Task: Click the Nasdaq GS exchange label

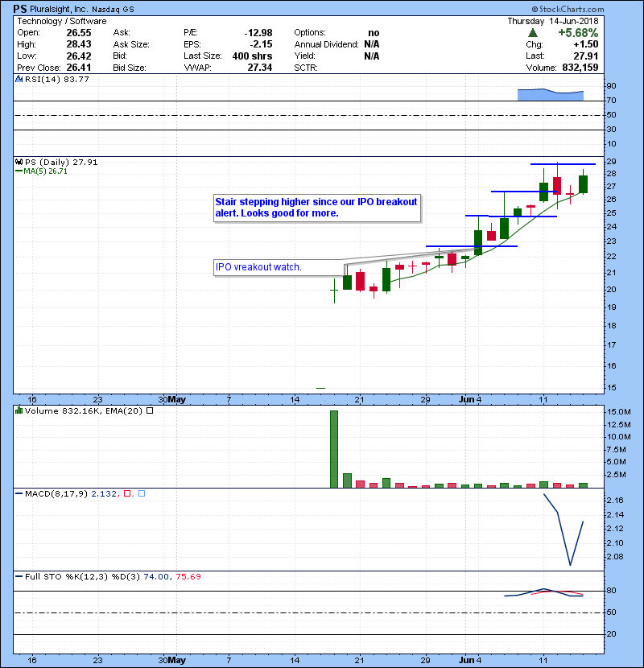Action: click(x=113, y=10)
